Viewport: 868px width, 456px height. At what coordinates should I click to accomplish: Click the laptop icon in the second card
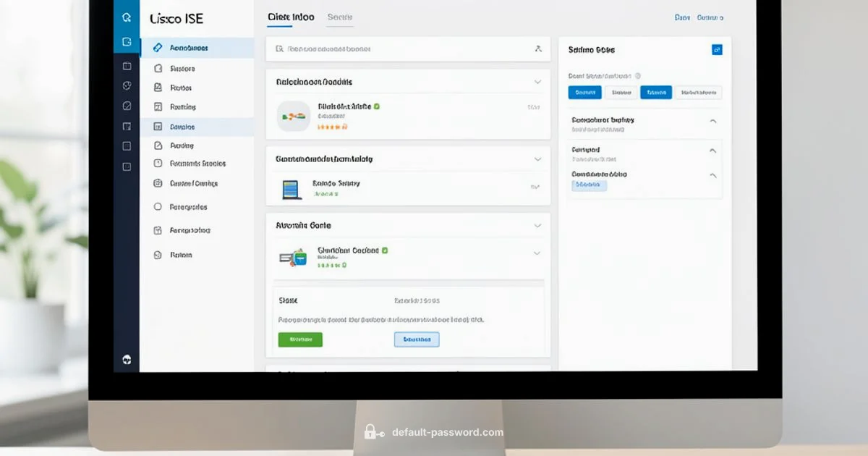click(291, 190)
